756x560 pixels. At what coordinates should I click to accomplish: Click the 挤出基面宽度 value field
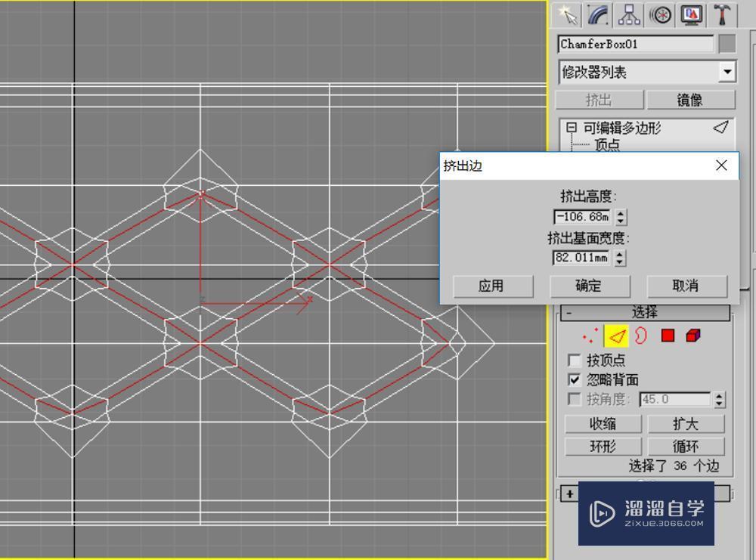[x=582, y=258]
